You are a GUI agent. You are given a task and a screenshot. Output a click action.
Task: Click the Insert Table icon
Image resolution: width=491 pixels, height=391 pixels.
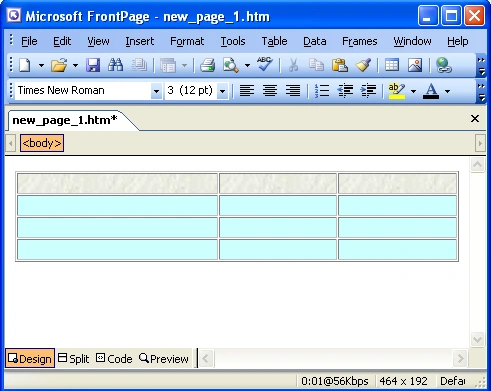pos(392,65)
